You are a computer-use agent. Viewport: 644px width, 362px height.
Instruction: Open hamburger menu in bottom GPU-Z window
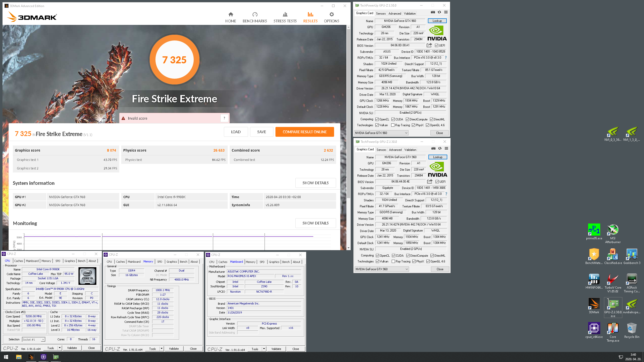446,148
